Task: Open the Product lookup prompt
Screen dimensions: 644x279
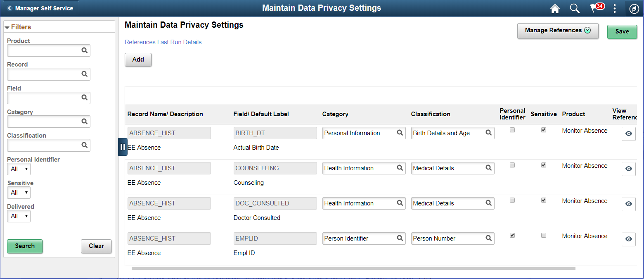Action: point(84,50)
